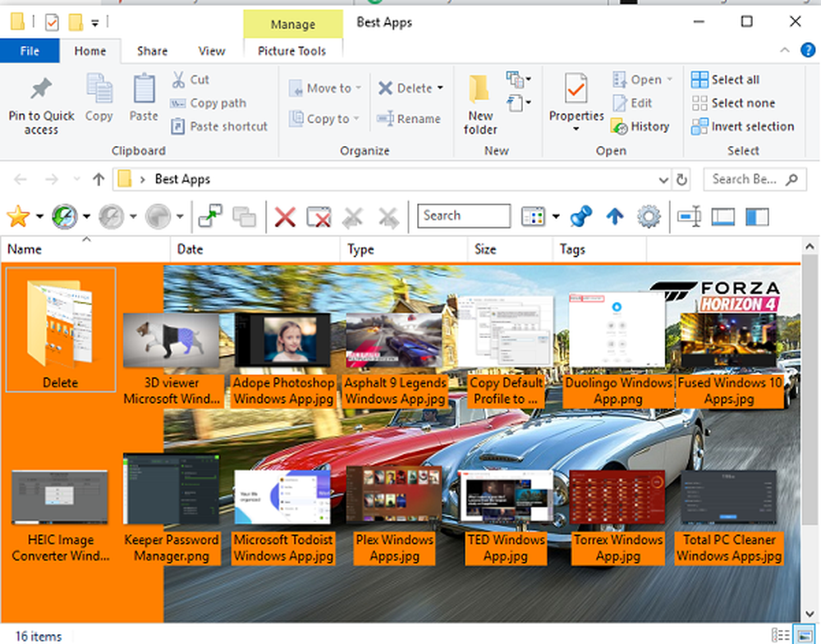The height and width of the screenshot is (644, 821).
Task: Click the blue up arrow toolbar icon
Action: [x=615, y=217]
